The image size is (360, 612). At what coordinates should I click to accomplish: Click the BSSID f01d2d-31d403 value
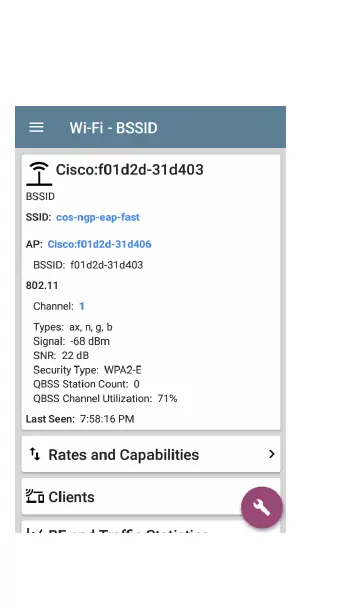(107, 265)
